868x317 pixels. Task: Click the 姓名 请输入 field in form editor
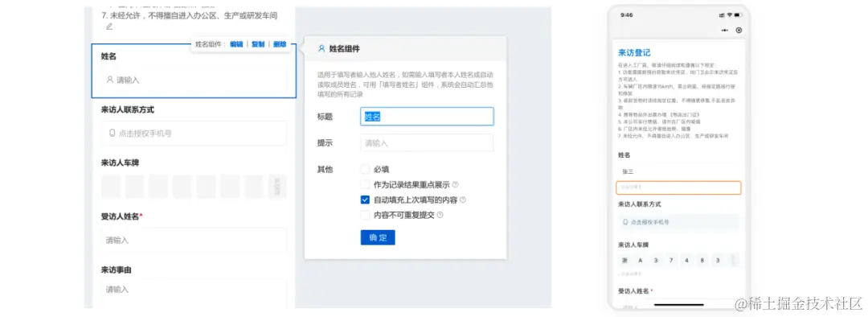[x=194, y=80]
